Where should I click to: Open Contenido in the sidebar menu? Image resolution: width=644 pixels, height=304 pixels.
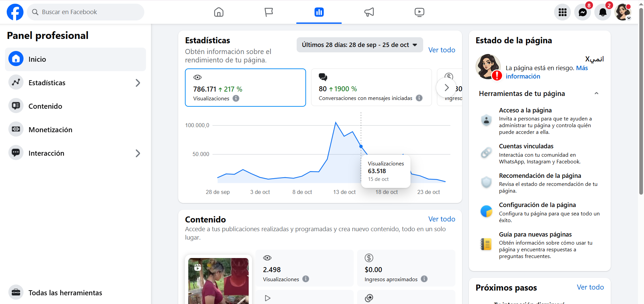45,106
